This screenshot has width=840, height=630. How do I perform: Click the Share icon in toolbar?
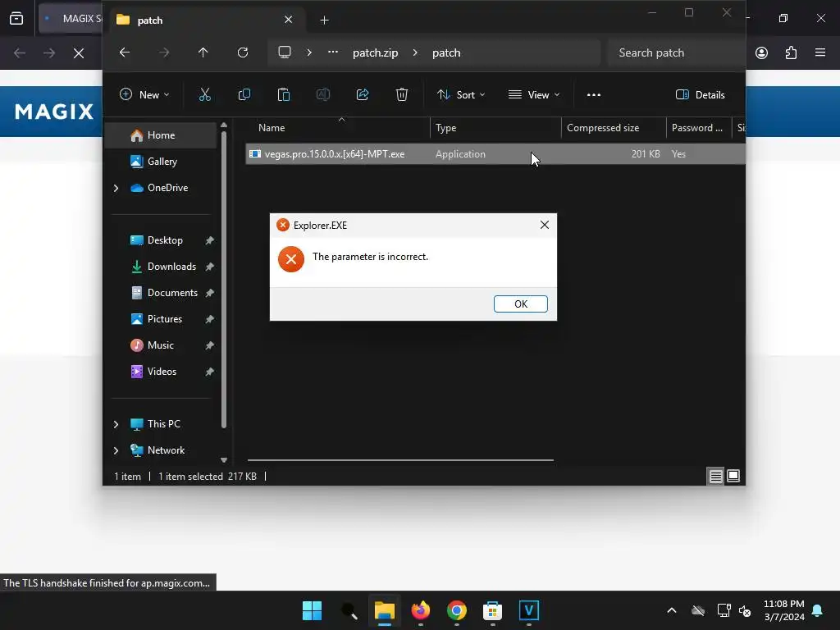tap(362, 95)
